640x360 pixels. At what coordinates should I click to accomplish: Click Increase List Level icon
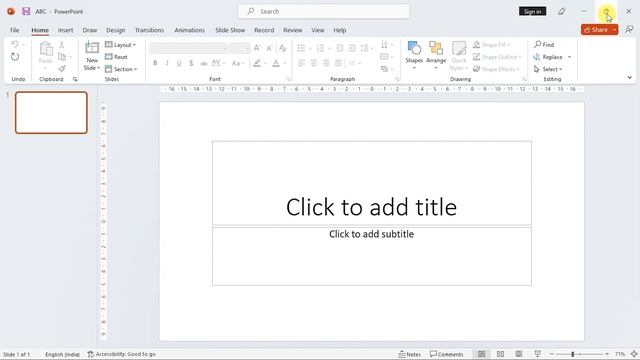click(352, 48)
